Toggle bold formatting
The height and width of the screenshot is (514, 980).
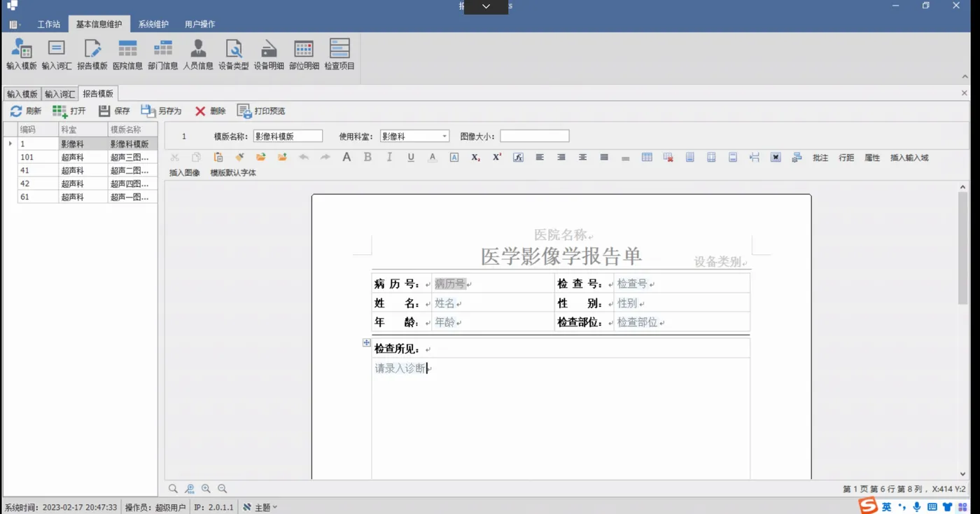[x=367, y=158]
